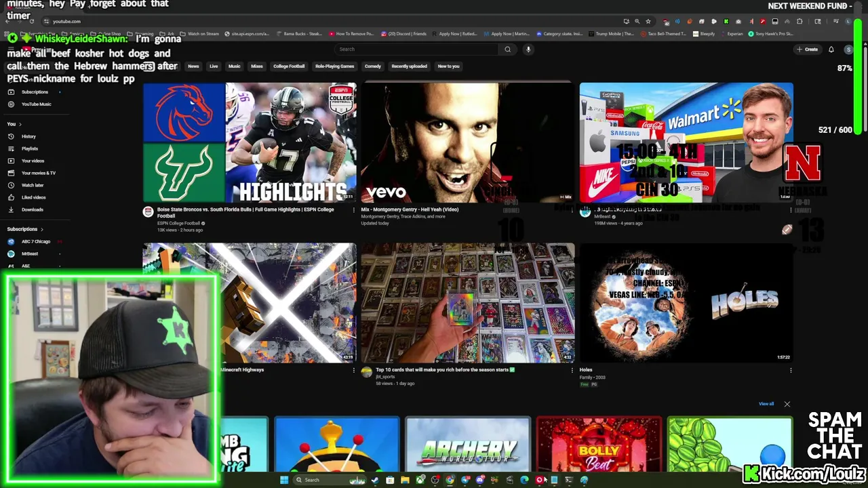Image resolution: width=868 pixels, height=488 pixels.
Task: Open YouTube notifications bell
Action: (x=831, y=49)
